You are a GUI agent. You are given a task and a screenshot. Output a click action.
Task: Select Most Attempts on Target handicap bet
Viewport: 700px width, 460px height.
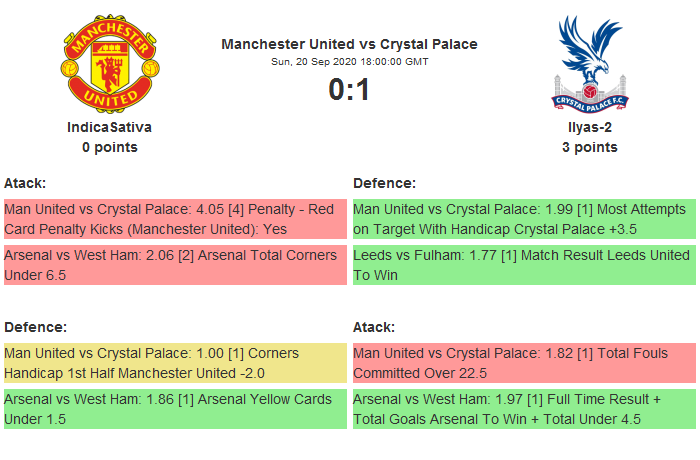(x=524, y=220)
